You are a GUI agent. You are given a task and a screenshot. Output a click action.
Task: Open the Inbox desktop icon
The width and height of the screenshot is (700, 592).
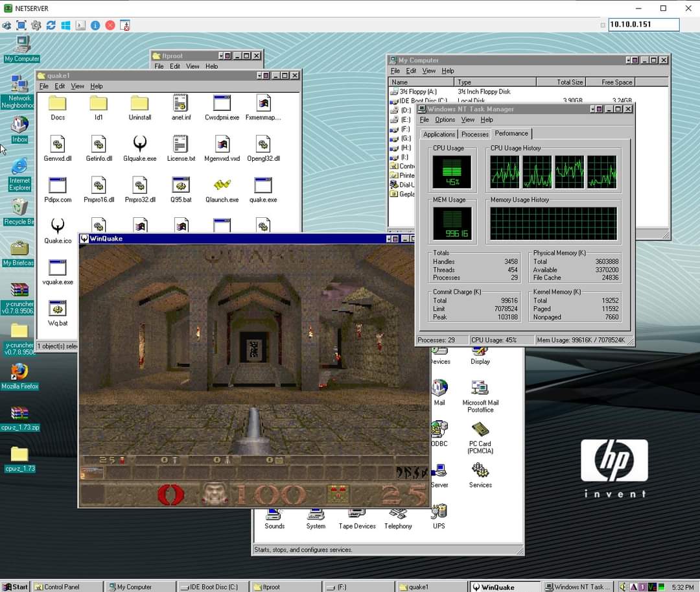[19, 130]
